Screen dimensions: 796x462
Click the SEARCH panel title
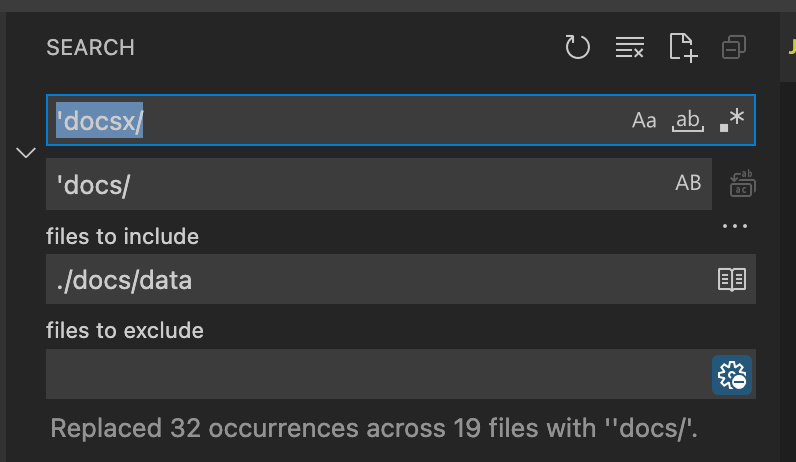point(90,47)
